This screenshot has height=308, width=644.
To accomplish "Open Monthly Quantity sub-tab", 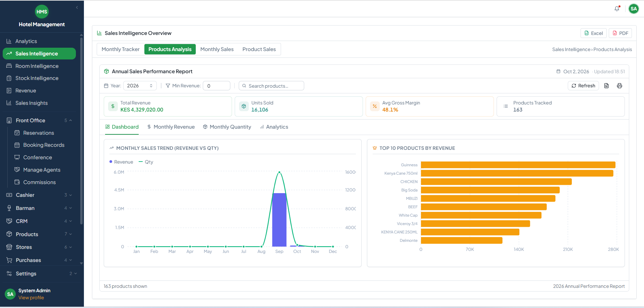I will pyautogui.click(x=227, y=127).
